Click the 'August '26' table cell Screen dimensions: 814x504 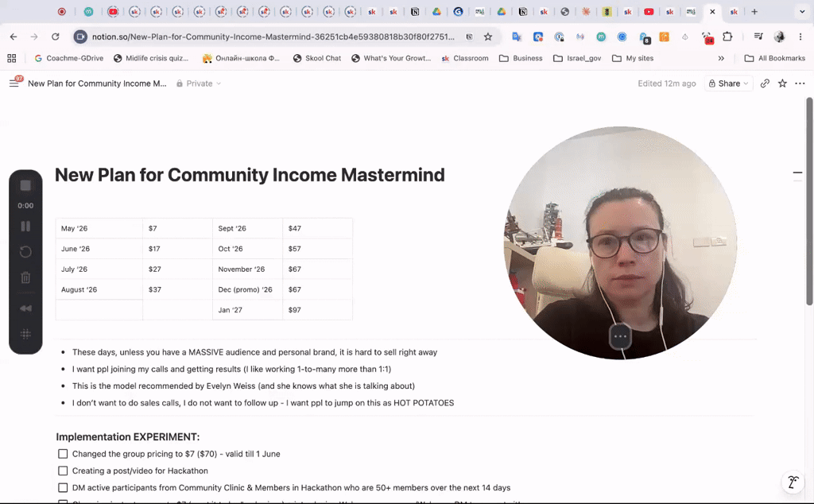pyautogui.click(x=99, y=289)
